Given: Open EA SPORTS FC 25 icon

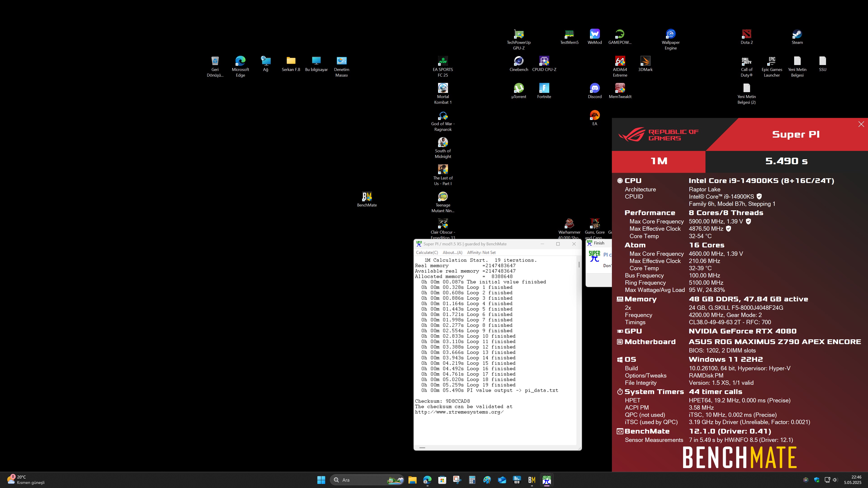Looking at the screenshot, I should tap(443, 67).
